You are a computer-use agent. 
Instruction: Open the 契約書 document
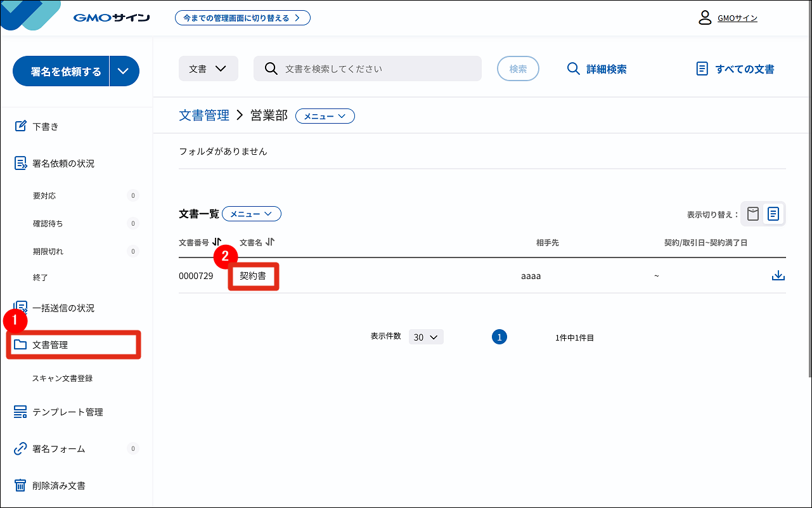[x=253, y=277]
